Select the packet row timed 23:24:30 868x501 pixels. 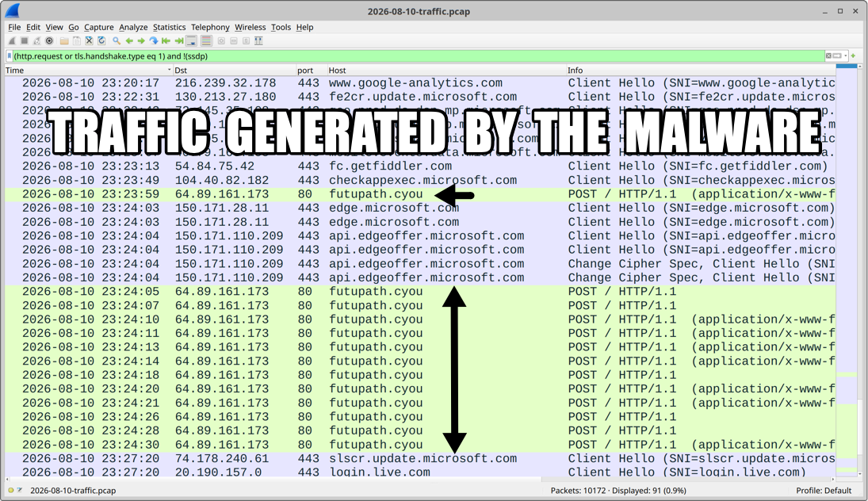tap(420, 445)
